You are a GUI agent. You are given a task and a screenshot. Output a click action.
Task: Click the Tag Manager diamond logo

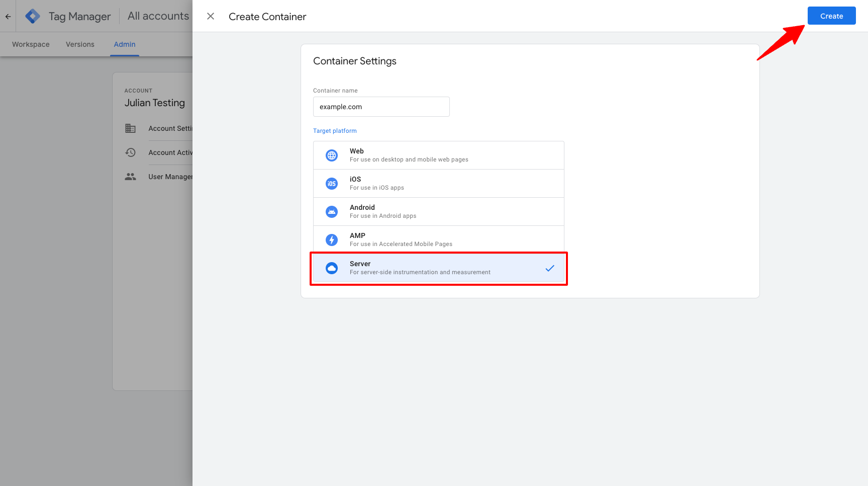32,16
